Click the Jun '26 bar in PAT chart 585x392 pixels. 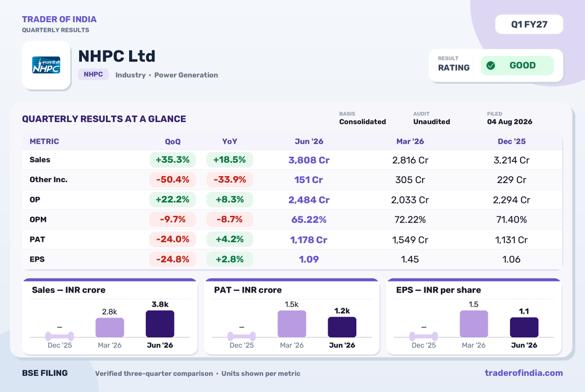click(x=342, y=327)
